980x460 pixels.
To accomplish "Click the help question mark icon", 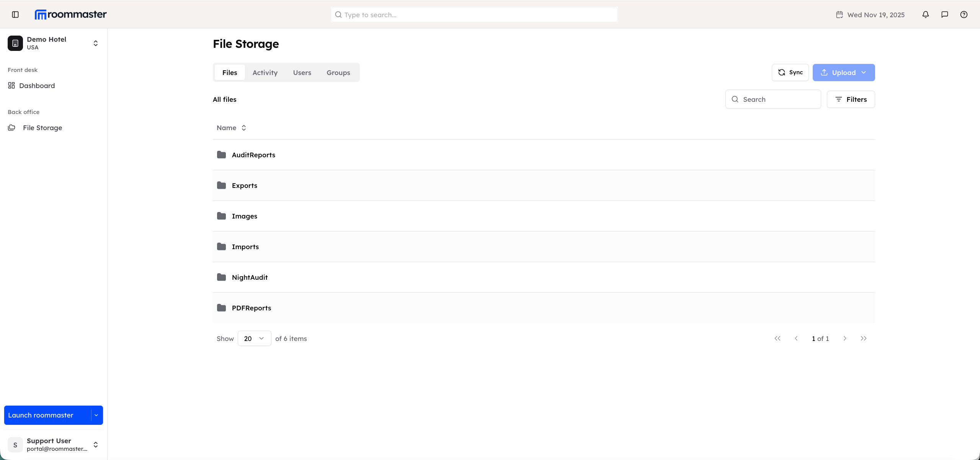I will click(964, 15).
